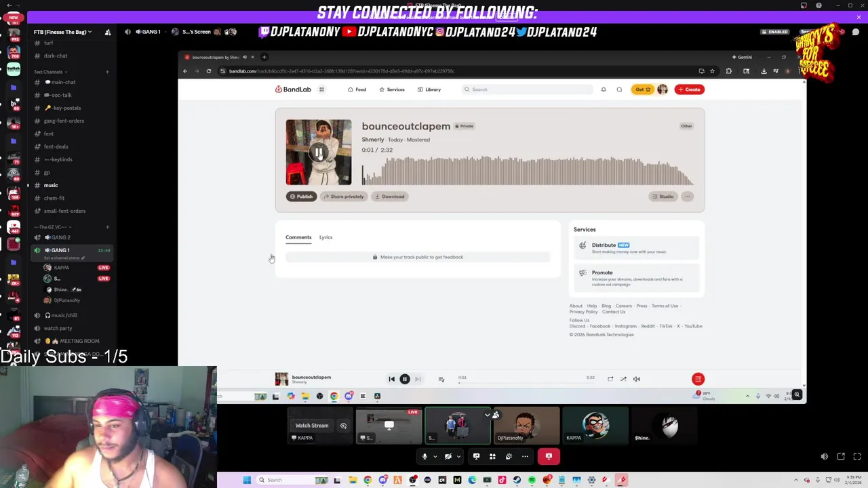Go back in the shared browser
Viewport: 868px width, 488px height.
pos(185,71)
